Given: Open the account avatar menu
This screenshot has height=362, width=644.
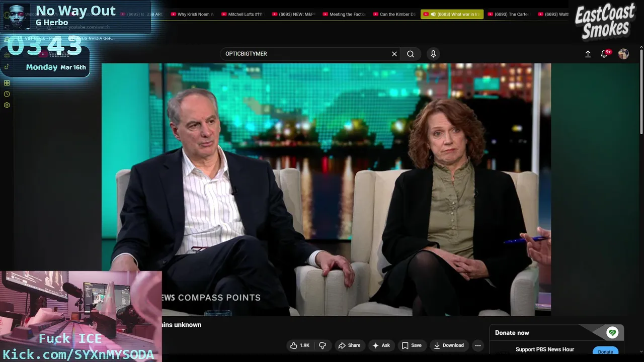Looking at the screenshot, I should click(x=623, y=54).
